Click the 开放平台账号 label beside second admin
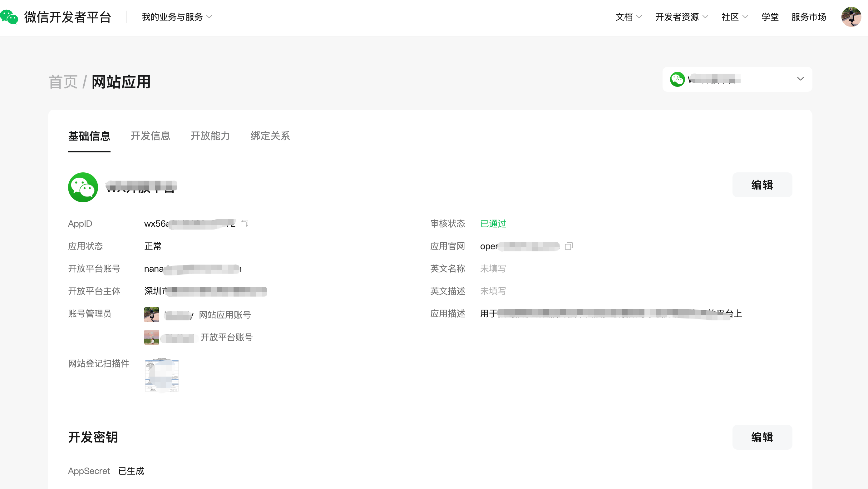 click(x=227, y=338)
